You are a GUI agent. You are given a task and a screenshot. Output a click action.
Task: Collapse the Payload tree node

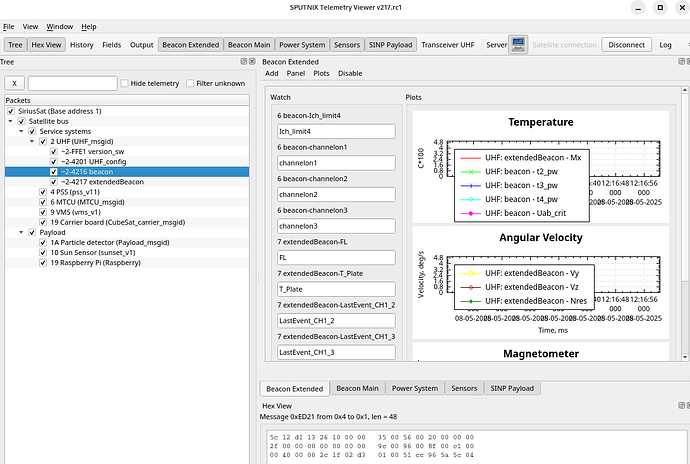point(21,232)
